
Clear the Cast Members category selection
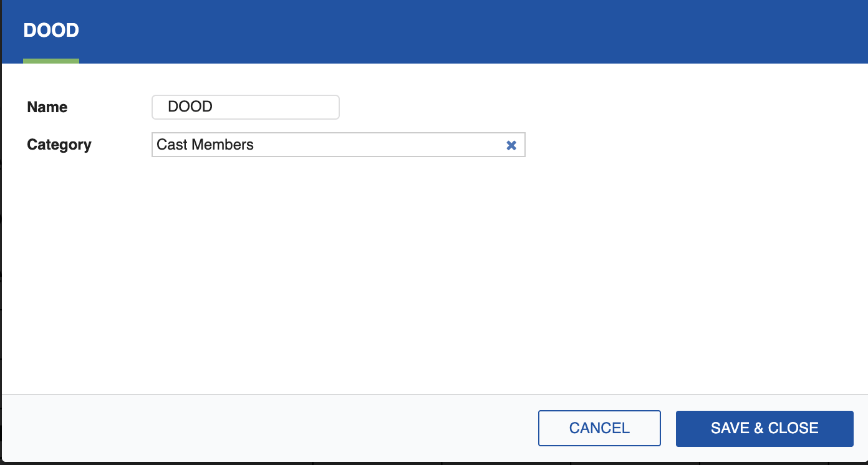click(511, 145)
